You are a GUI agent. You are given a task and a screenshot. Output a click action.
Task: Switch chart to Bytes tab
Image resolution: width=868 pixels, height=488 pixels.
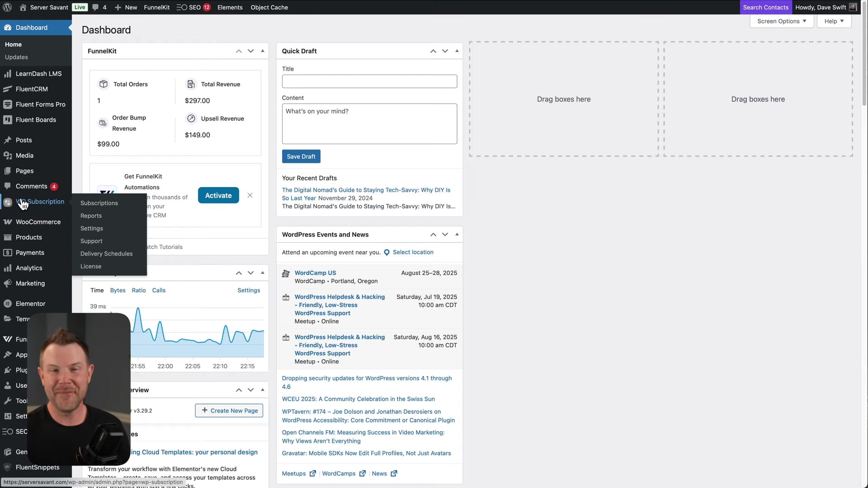pyautogui.click(x=118, y=290)
